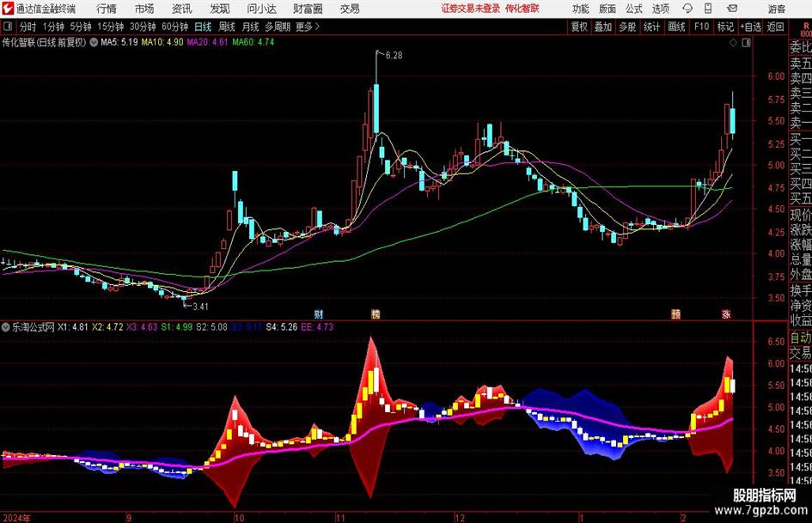Click the 证券交易未登录 login link
Viewport: 812px width, 523px height.
point(471,9)
